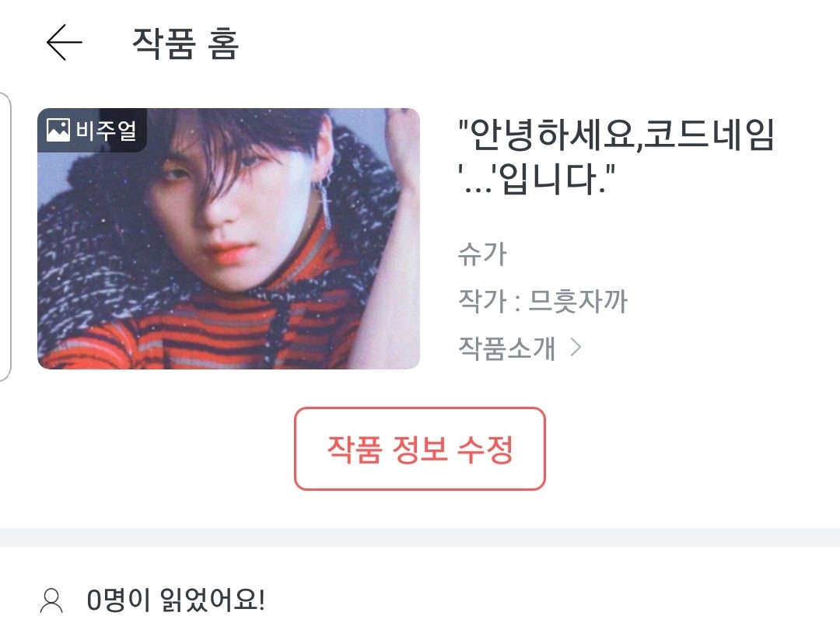Click the 작품 정보 수정 button

click(419, 449)
